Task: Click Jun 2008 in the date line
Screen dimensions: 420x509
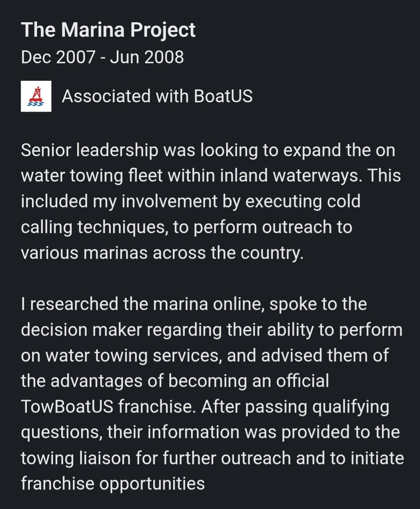Action: coord(147,57)
